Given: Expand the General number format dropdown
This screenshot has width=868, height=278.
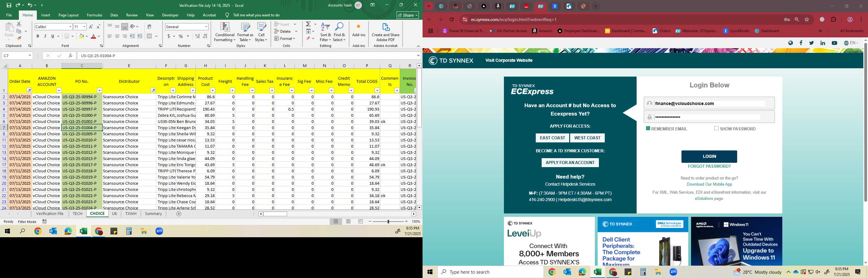Looking at the screenshot, I should (206, 27).
